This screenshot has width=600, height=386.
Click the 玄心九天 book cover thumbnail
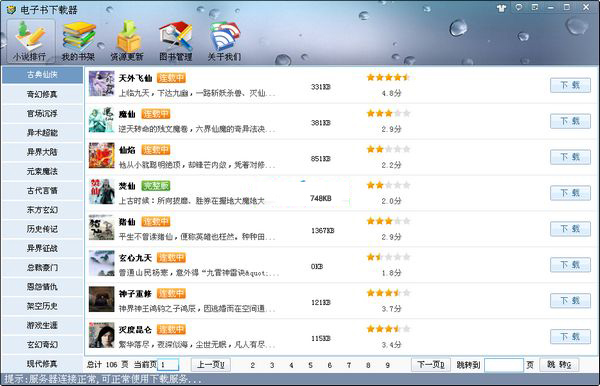[101, 263]
